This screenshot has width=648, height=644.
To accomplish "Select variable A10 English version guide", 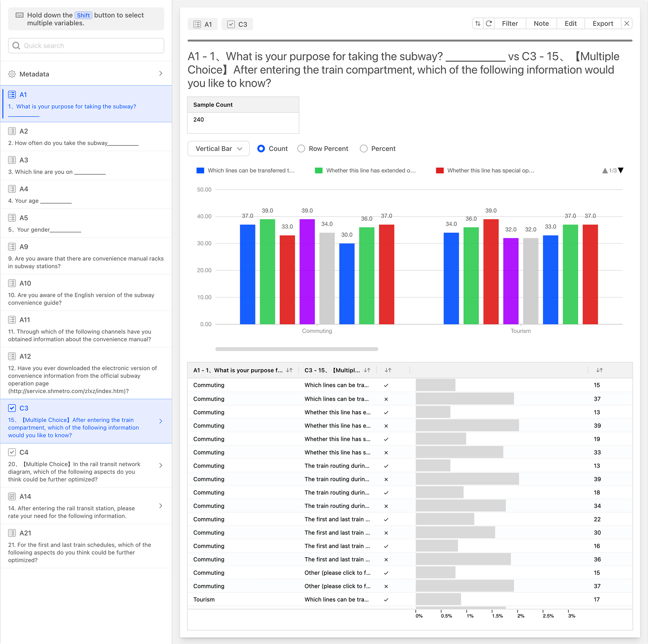I will click(x=86, y=292).
